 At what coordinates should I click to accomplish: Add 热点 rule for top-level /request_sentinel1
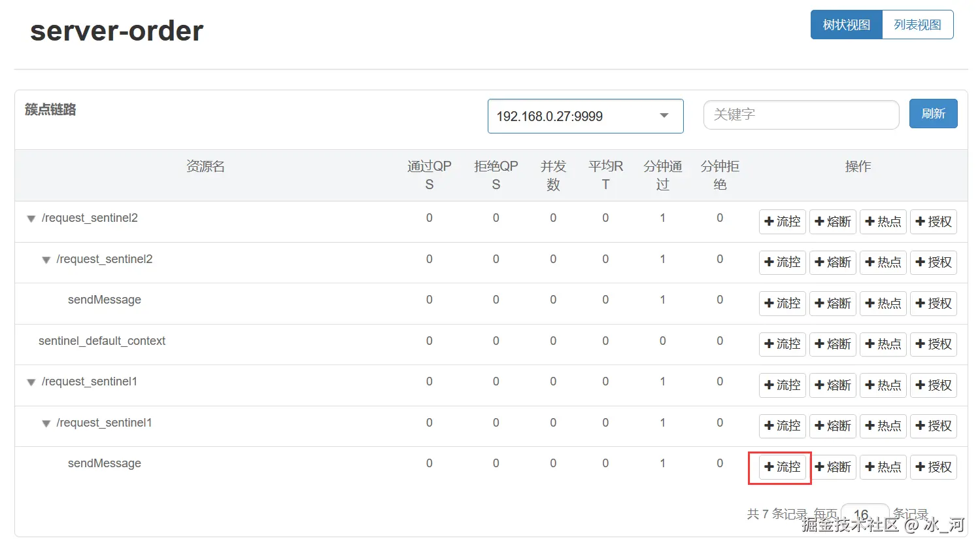coord(883,385)
